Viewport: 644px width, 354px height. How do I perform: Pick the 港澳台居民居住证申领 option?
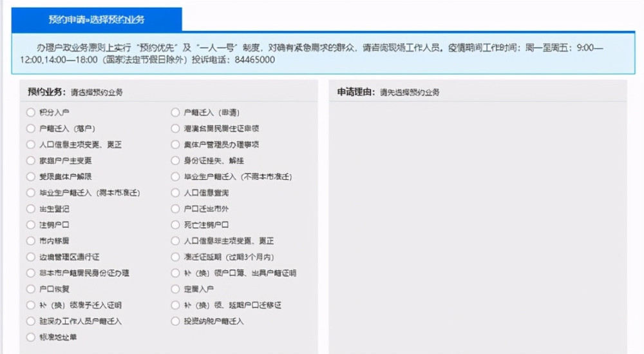(x=175, y=128)
